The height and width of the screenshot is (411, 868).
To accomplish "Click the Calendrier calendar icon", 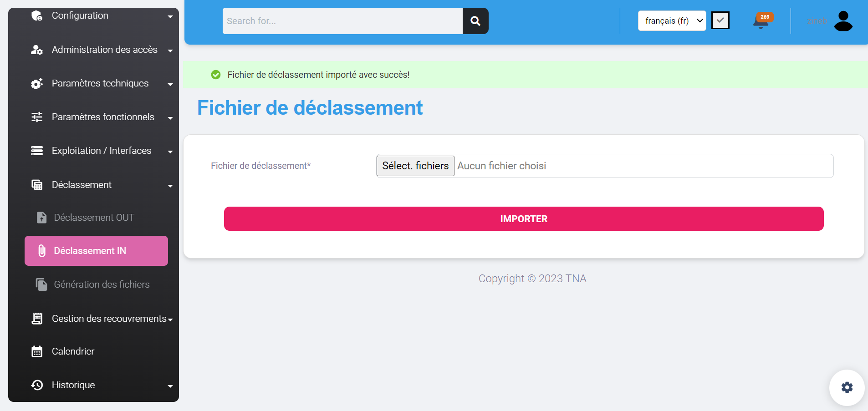I will tap(37, 351).
